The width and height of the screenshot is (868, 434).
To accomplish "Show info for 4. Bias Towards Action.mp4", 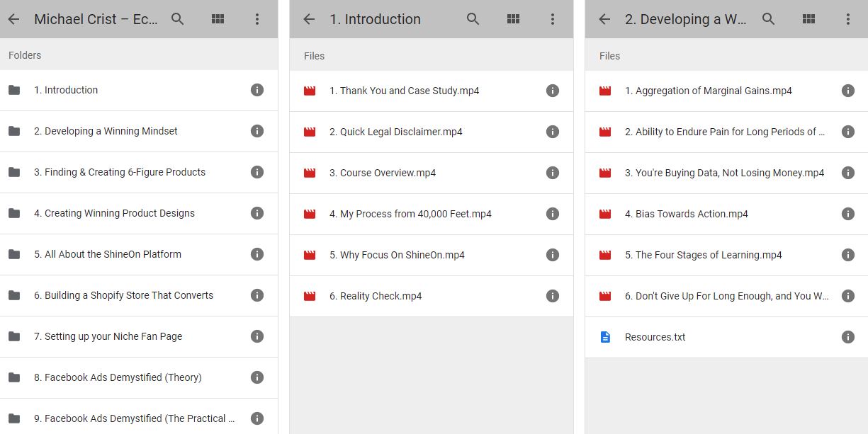I will coord(848,214).
